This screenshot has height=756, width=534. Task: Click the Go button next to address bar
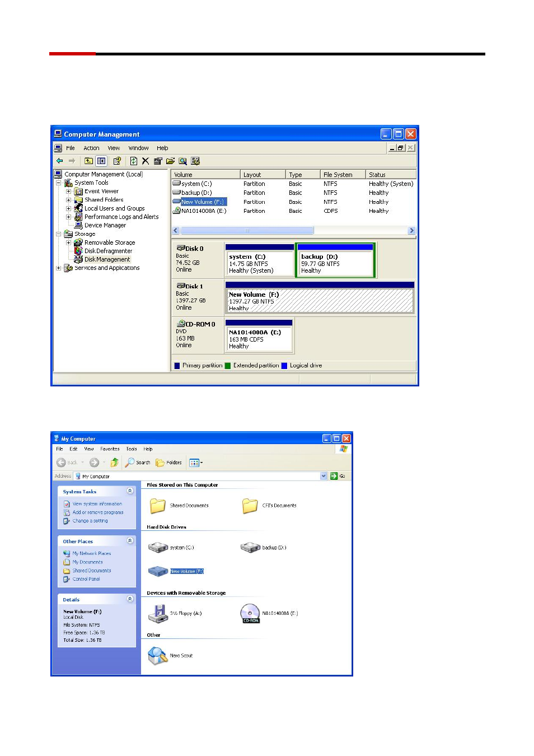(x=338, y=476)
